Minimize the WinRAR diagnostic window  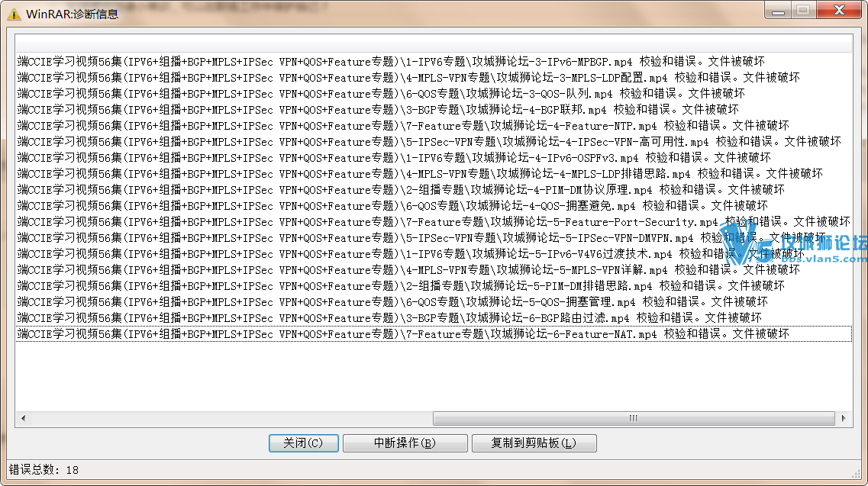point(778,11)
